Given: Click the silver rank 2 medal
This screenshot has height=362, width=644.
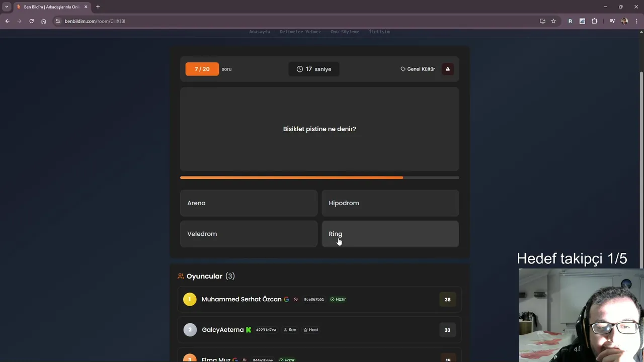Looking at the screenshot, I should (x=190, y=330).
